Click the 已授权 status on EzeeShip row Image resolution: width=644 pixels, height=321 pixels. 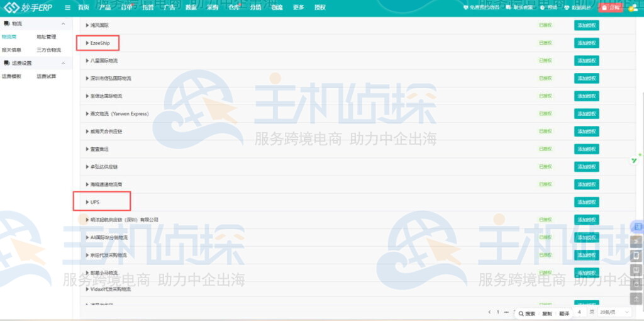(545, 43)
